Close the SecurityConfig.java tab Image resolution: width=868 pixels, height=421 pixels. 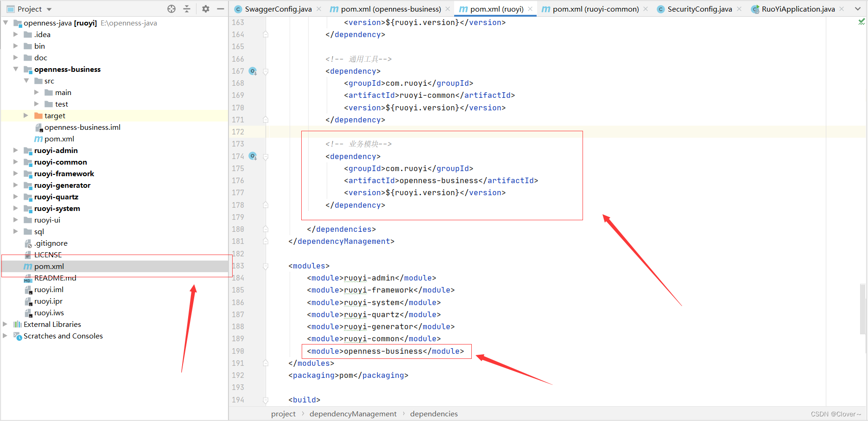click(739, 9)
